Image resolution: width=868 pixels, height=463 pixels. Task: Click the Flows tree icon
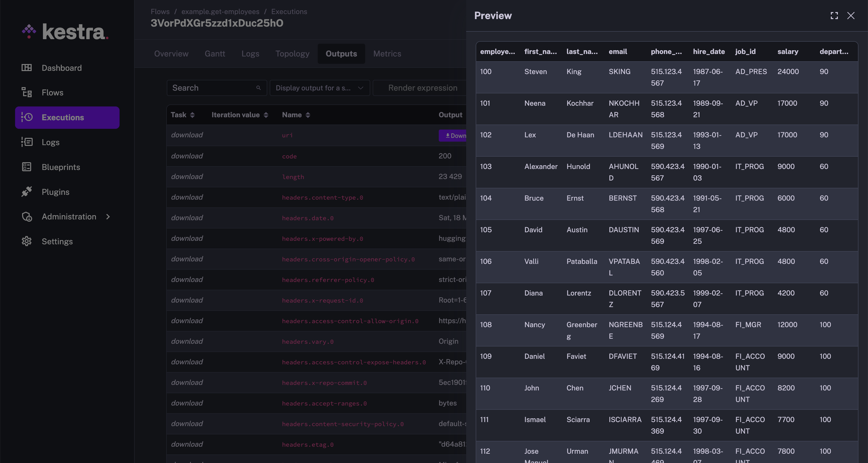(27, 92)
